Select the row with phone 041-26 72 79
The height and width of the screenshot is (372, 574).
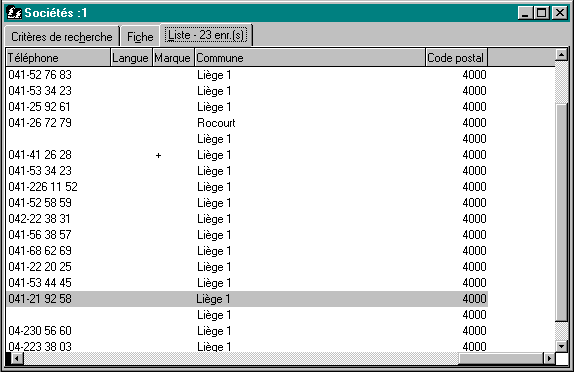pyautogui.click(x=247, y=123)
